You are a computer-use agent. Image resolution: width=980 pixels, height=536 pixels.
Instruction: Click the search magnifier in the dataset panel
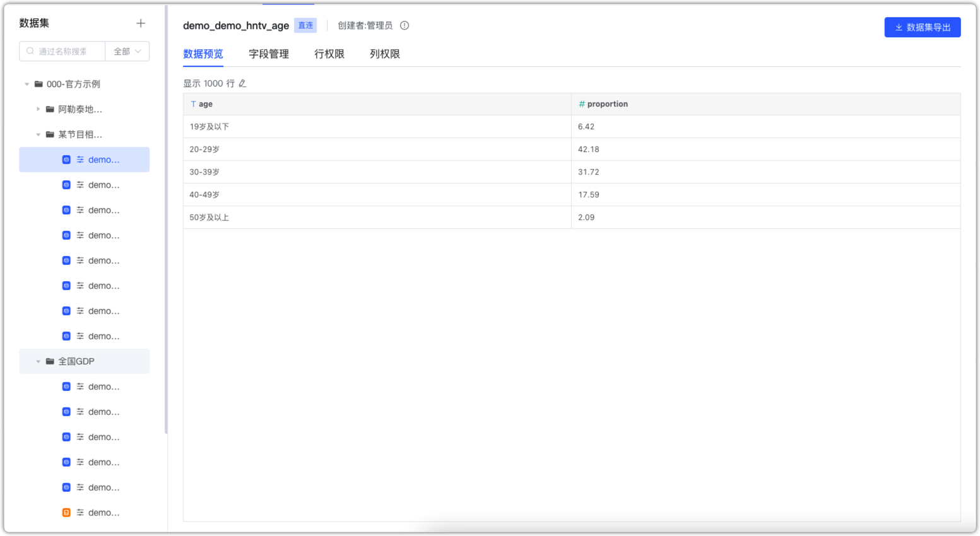coord(30,51)
